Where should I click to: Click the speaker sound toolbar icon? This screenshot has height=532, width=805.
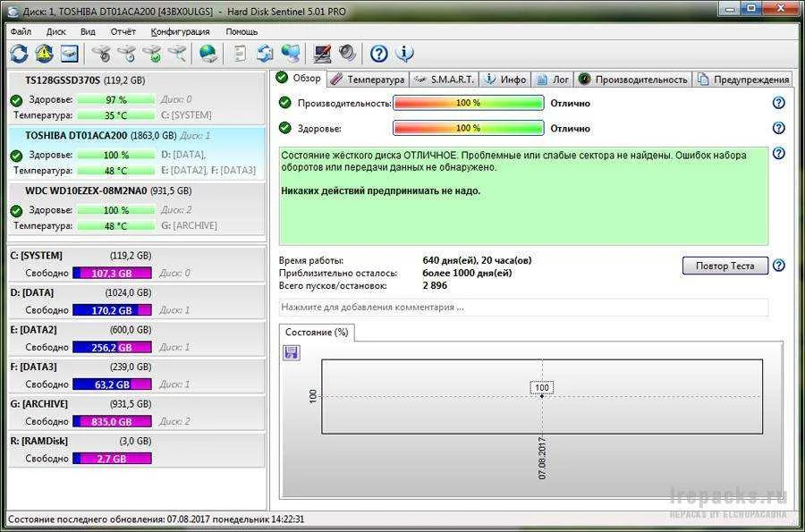347,54
